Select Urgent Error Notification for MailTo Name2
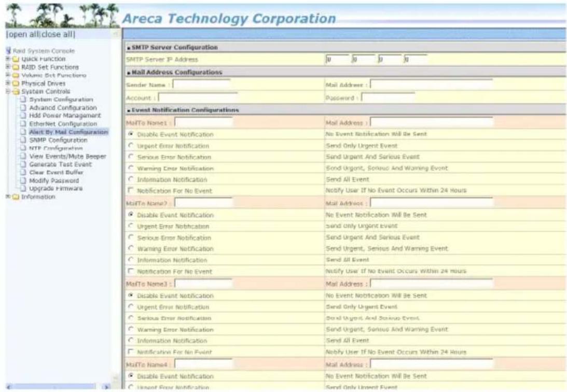Screen dimensions: 567x392 (131, 226)
